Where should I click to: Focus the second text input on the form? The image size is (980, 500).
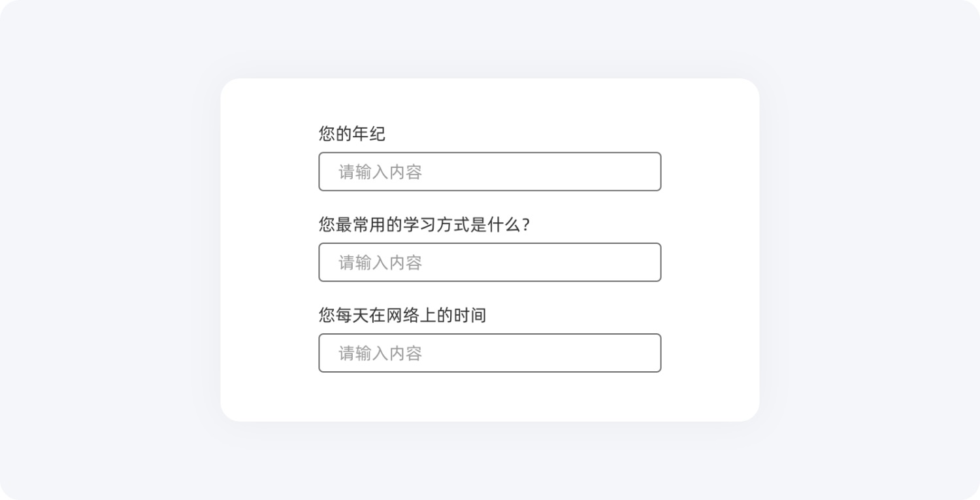tap(489, 262)
